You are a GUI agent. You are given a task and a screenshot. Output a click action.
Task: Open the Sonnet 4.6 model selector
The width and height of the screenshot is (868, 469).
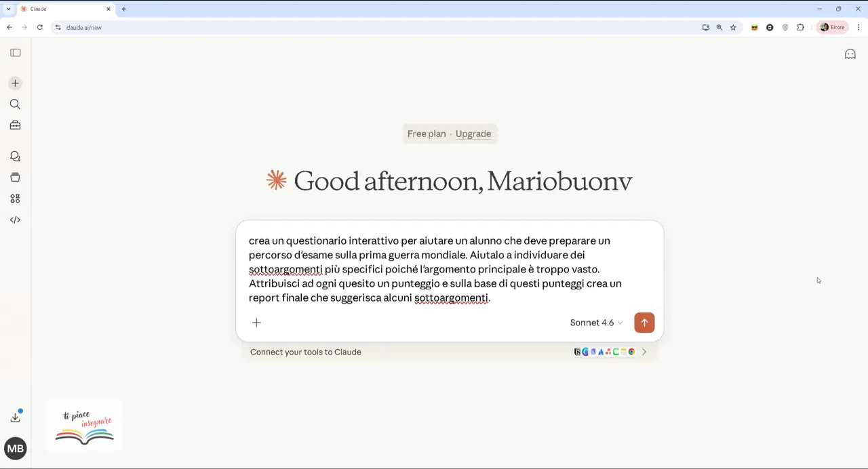coord(596,323)
